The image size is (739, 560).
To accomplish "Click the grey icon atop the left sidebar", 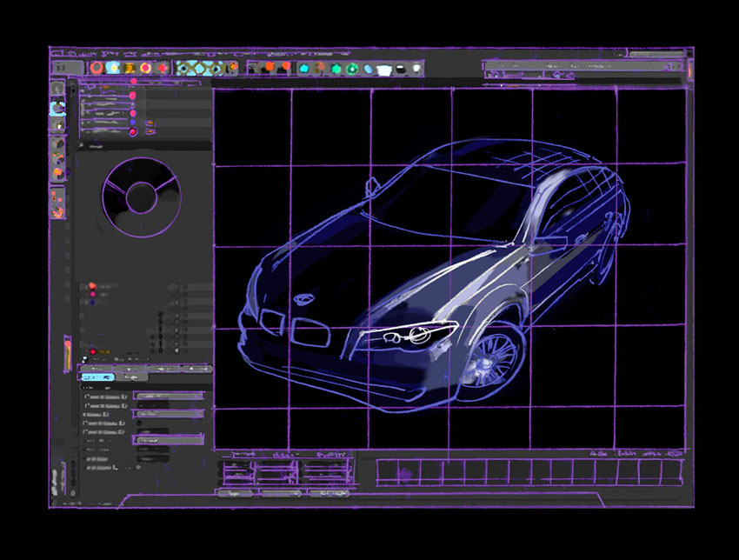I will pos(57,89).
